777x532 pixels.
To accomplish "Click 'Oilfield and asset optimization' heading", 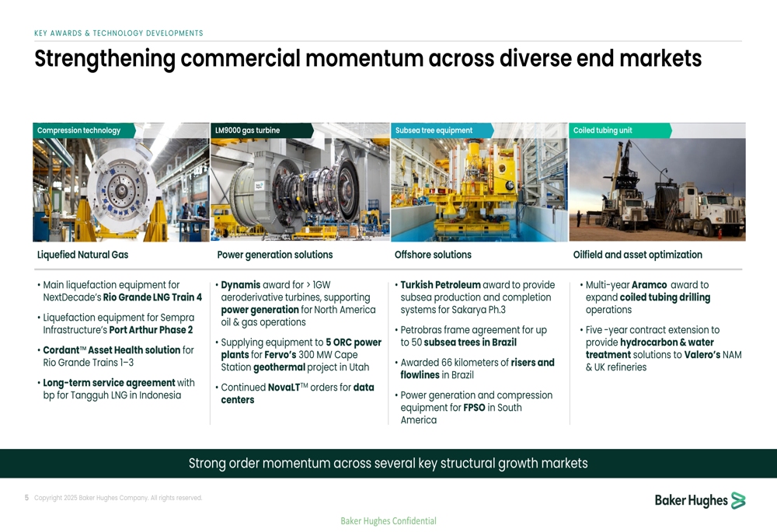I will click(637, 255).
